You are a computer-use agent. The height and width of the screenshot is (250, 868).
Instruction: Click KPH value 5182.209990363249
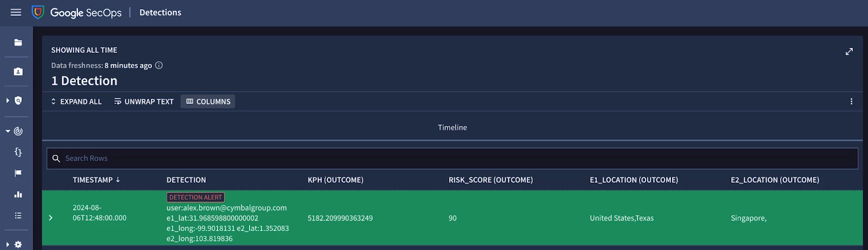pos(340,218)
